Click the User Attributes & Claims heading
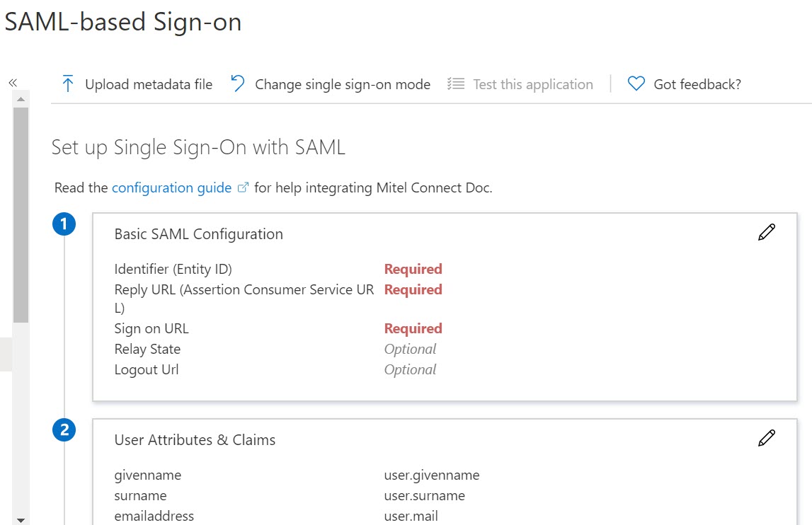This screenshot has width=812, height=525. pyautogui.click(x=195, y=439)
